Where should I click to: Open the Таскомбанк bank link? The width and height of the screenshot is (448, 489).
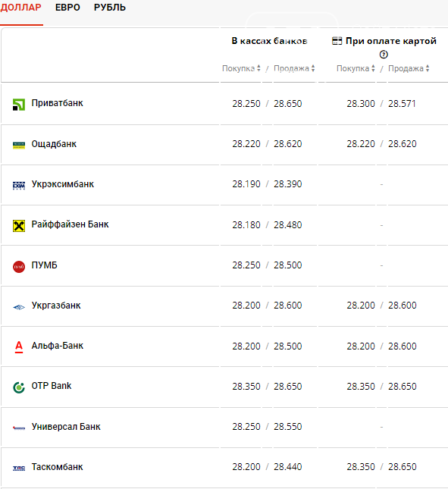[57, 467]
